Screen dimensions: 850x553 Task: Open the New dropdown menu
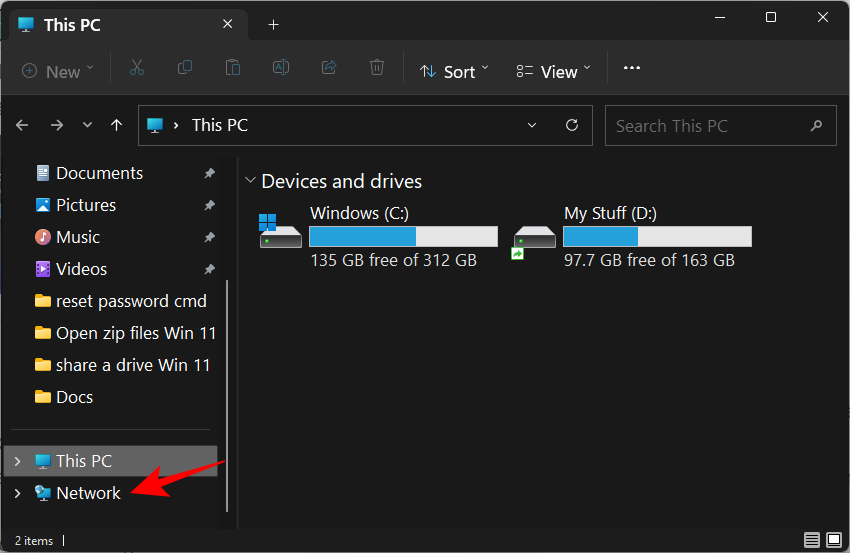point(57,72)
